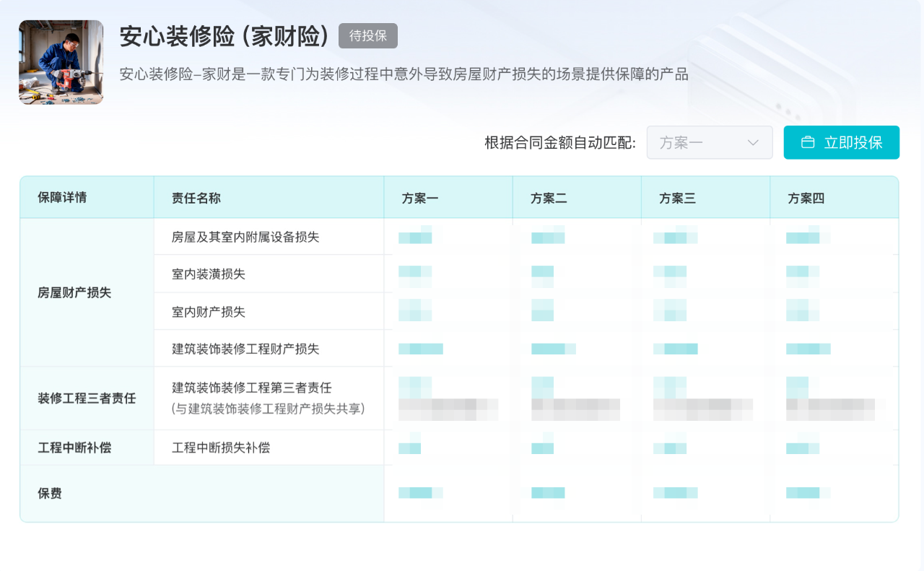Click the 室内装潢损失 row label
The height and width of the screenshot is (571, 924).
[x=209, y=274]
